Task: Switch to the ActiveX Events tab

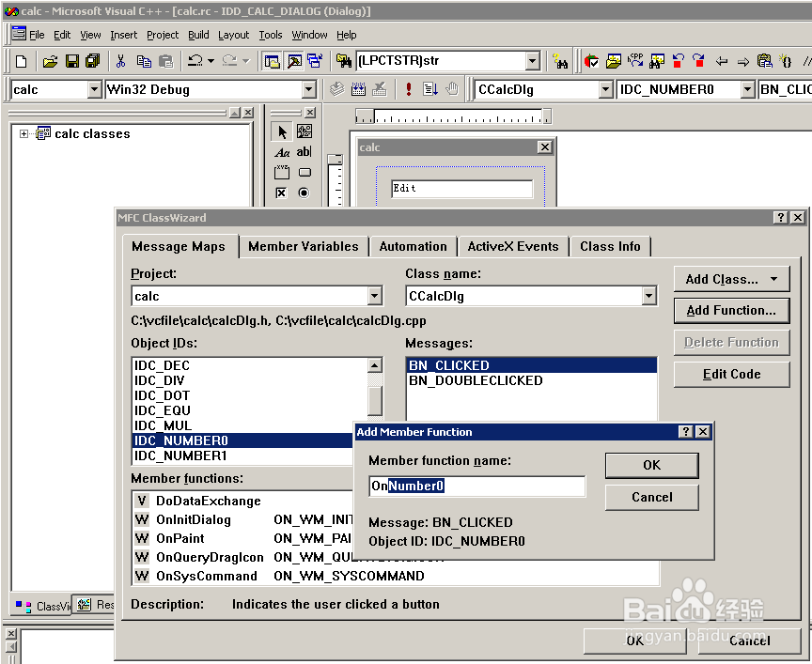Action: tap(513, 246)
